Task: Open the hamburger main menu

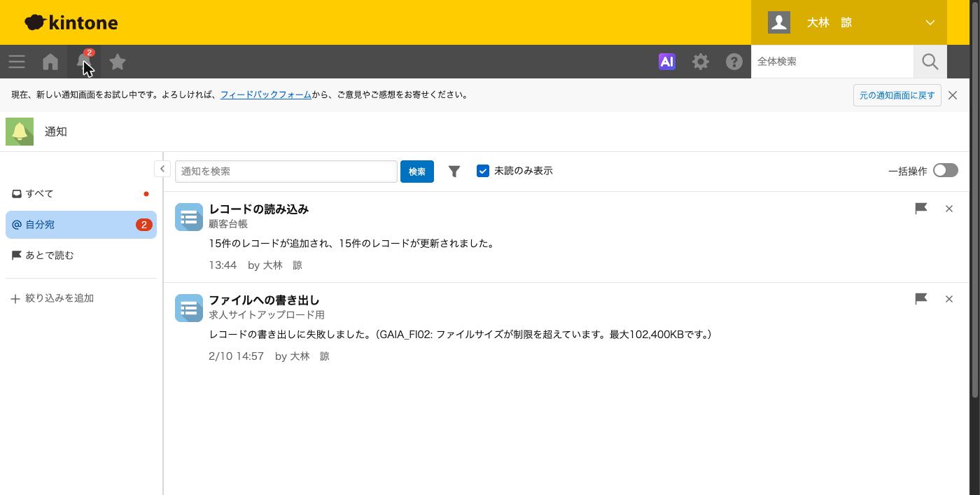Action: tap(17, 62)
